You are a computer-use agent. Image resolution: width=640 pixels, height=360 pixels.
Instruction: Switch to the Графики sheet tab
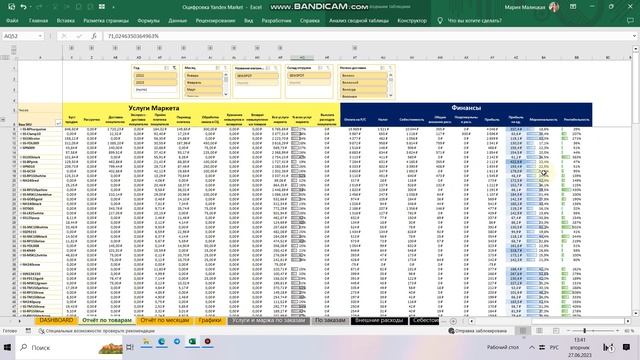[210, 320]
